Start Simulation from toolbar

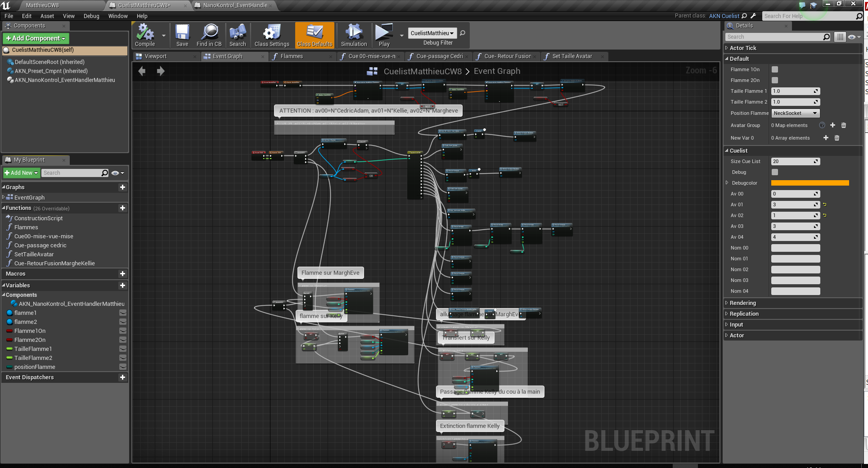[354, 35]
